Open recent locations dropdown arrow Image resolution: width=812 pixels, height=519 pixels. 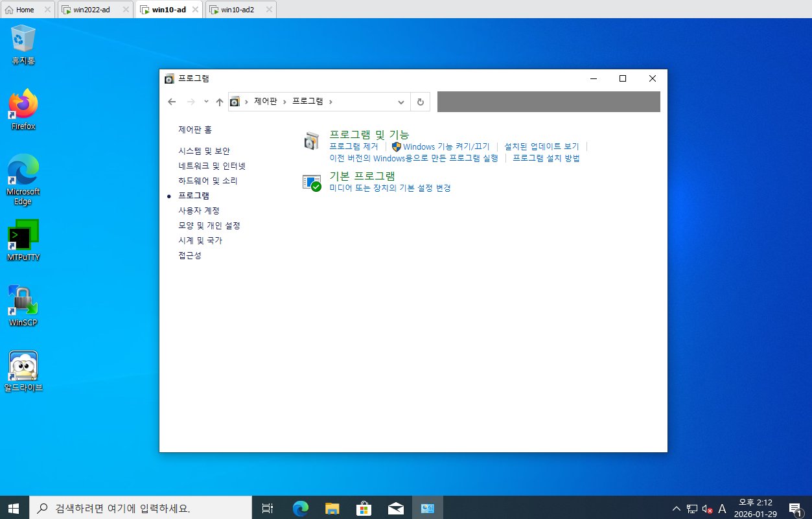(206, 102)
